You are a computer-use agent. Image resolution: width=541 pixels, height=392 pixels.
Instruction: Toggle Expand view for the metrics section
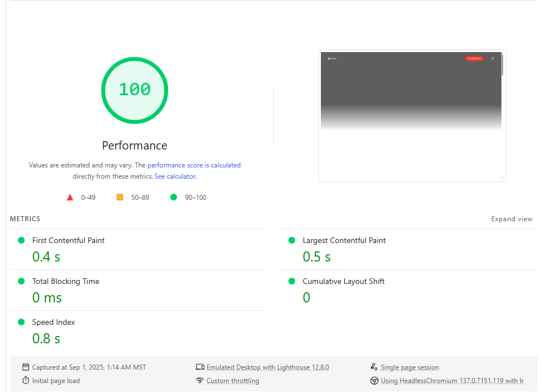pyautogui.click(x=511, y=219)
